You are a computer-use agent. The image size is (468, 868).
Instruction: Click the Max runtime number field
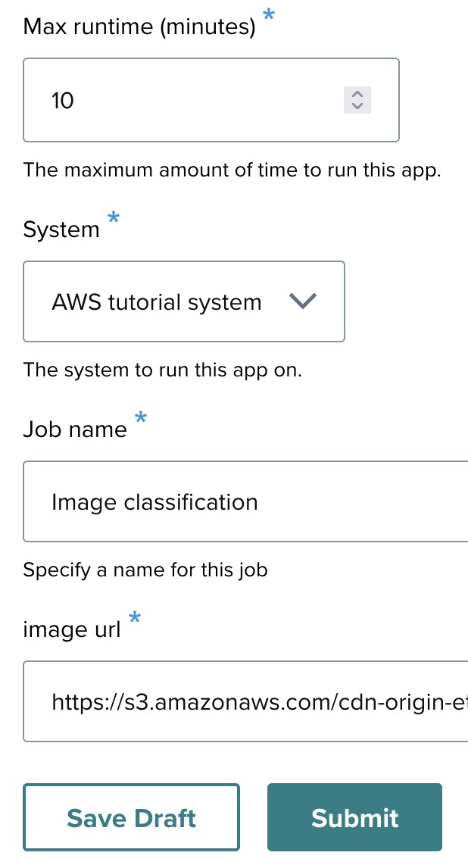189,100
